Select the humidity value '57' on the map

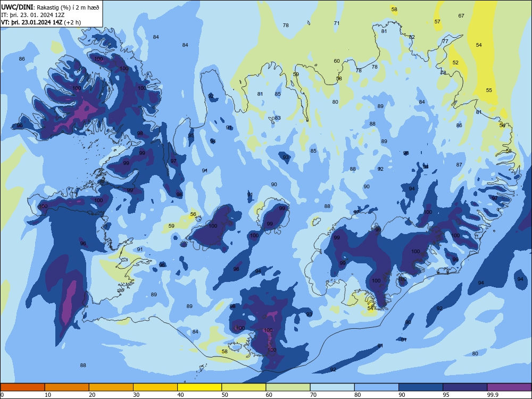pos(437,21)
